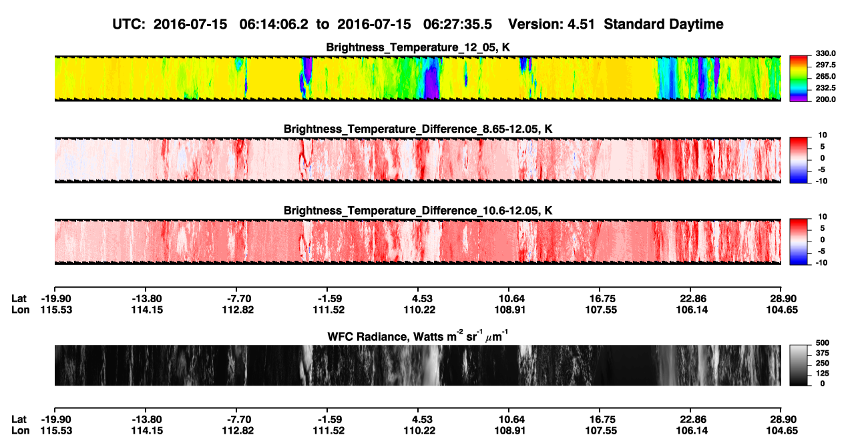Screen dimensions: 868x445
Task: Click the 'Lat' label under the 10.6-12.05 panel
Action: [x=19, y=298]
